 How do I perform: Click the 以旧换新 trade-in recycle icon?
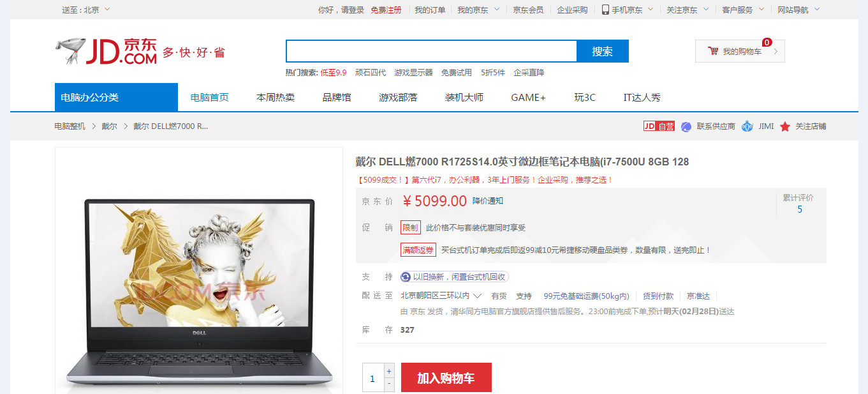tap(406, 277)
